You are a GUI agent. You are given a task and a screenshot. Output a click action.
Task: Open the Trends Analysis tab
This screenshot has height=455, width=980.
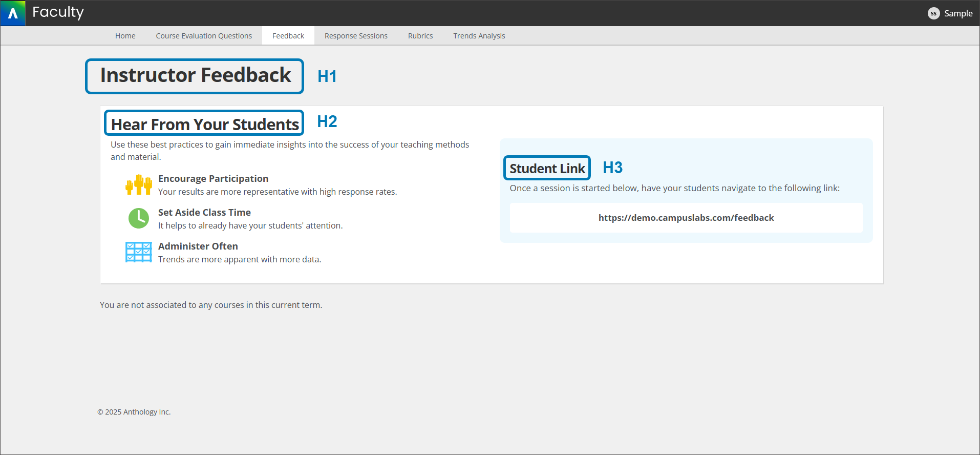pos(479,36)
